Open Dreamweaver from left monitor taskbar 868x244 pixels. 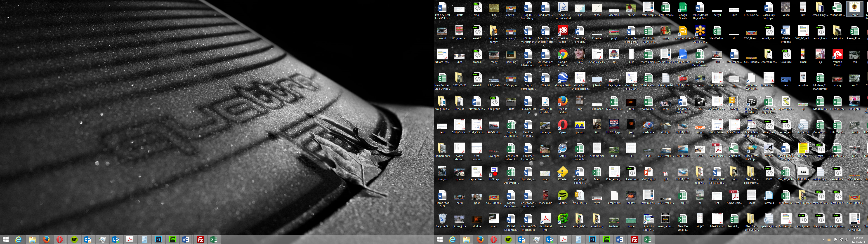[172, 240]
